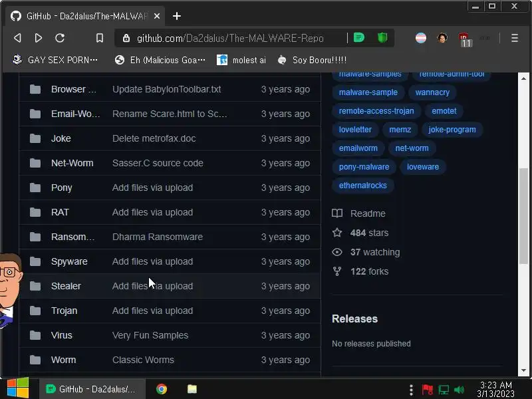Select the loveware topic tag
Image resolution: width=532 pixels, height=399 pixels.
(x=423, y=167)
